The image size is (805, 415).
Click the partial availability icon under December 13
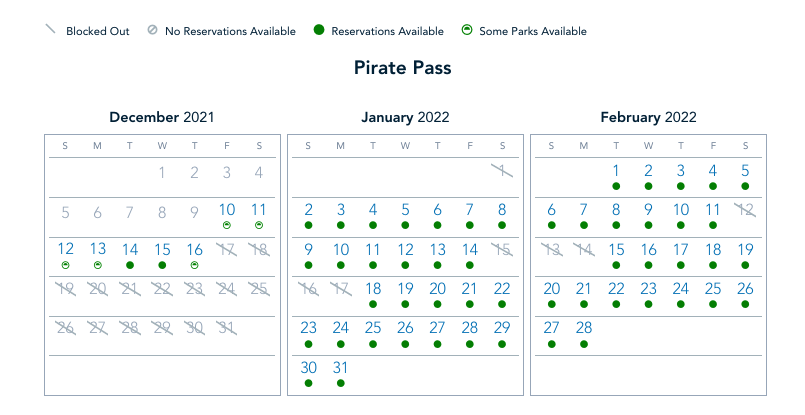pos(98,265)
